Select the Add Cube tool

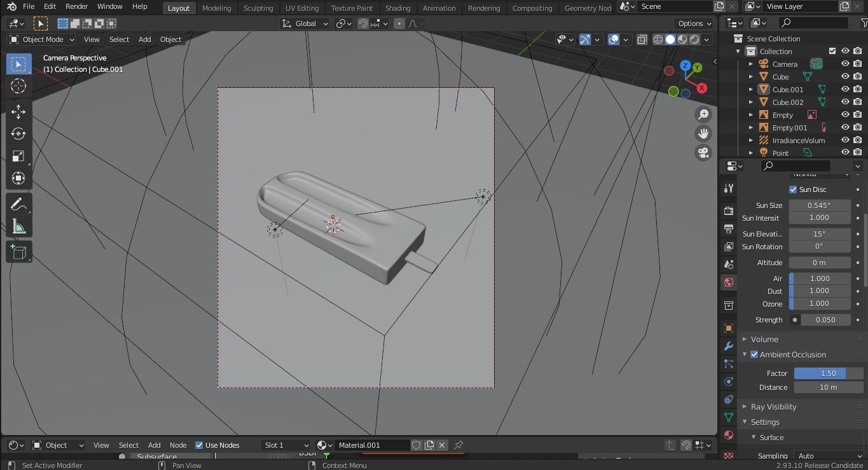(x=18, y=252)
